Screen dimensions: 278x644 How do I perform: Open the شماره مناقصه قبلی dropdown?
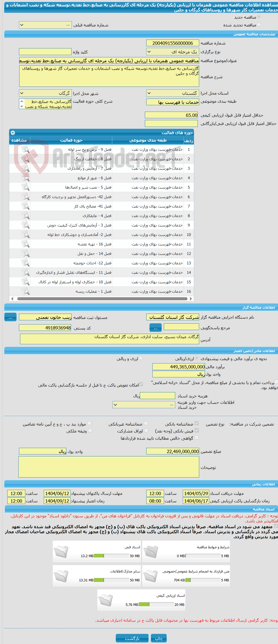(45, 25)
